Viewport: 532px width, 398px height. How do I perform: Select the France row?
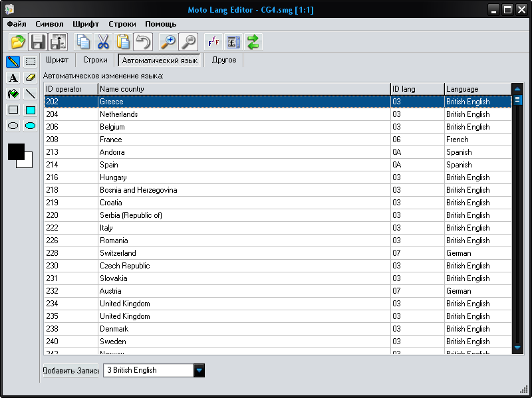[x=278, y=140]
